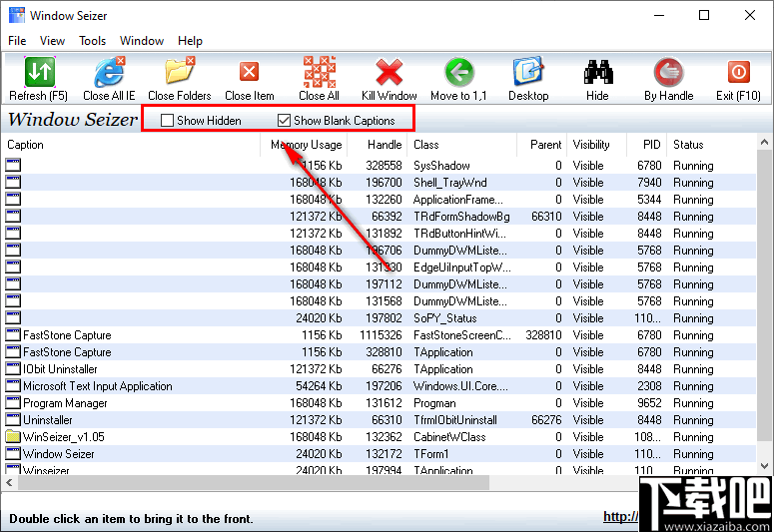Select the window icon beside Program Manager
The image size is (774, 532).
pyautogui.click(x=13, y=402)
